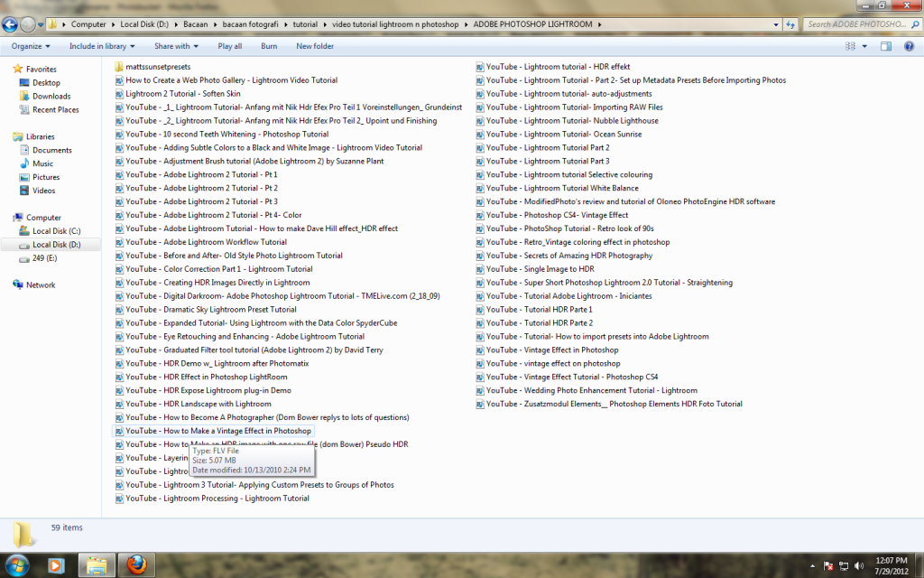This screenshot has height=578, width=924.
Task: Click the Burn button
Action: point(269,46)
